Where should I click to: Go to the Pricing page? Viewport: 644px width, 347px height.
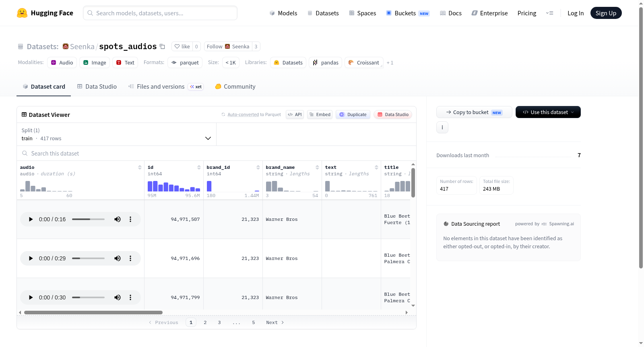[527, 13]
